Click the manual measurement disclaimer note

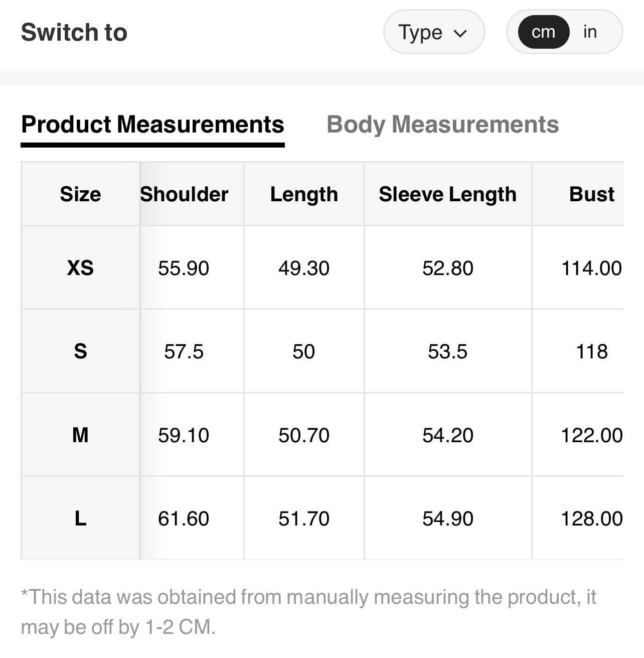(x=308, y=611)
